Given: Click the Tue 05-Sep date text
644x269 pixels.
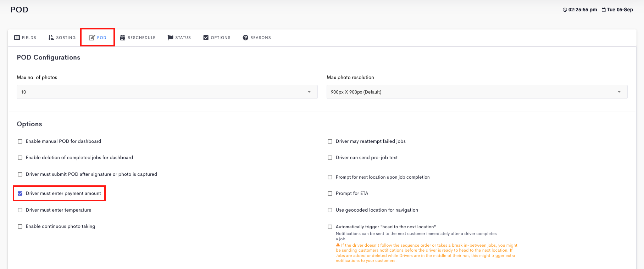Looking at the screenshot, I should (620, 10).
